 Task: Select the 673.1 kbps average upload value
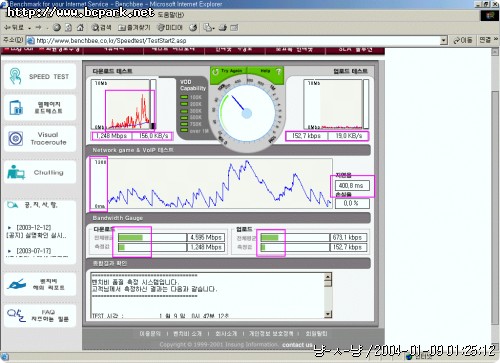(x=348, y=237)
